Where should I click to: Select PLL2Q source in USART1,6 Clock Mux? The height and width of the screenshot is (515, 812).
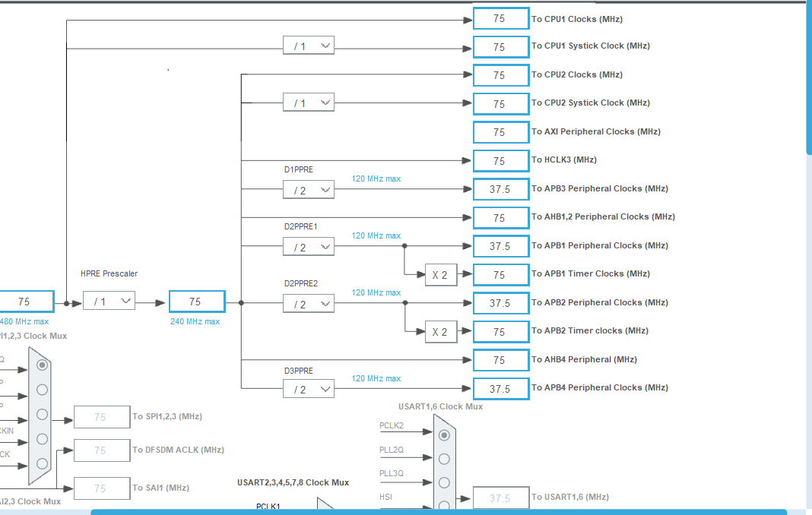click(x=443, y=459)
